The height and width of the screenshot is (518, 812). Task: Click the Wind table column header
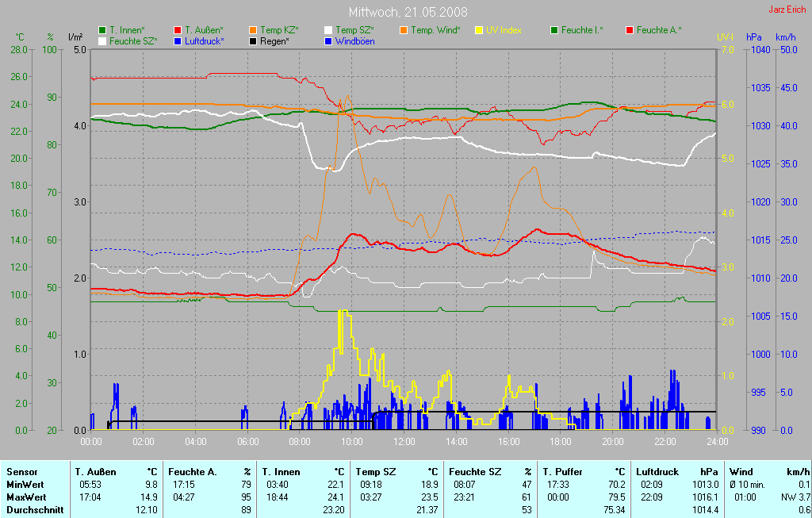741,472
